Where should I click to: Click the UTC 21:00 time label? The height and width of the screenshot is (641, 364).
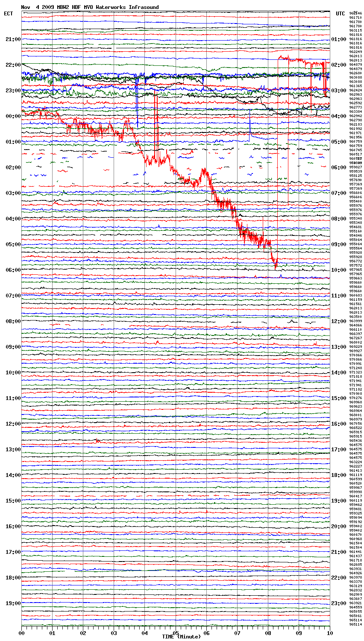point(339,552)
